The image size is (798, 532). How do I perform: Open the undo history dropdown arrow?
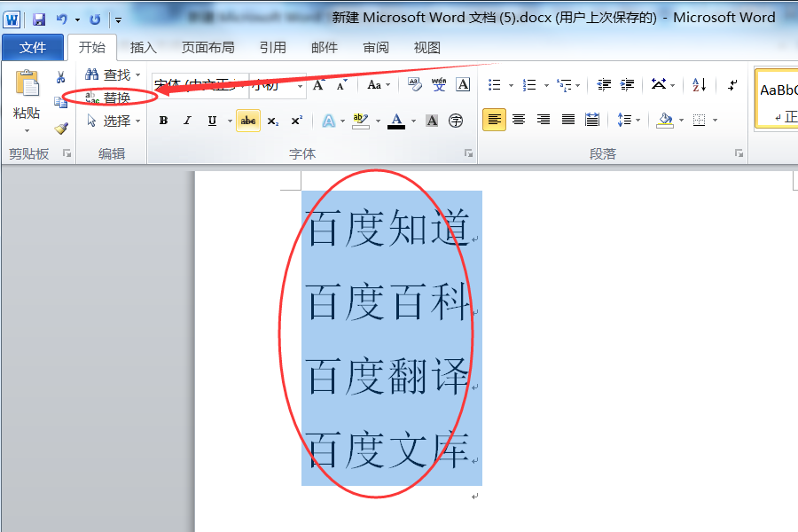point(77,20)
